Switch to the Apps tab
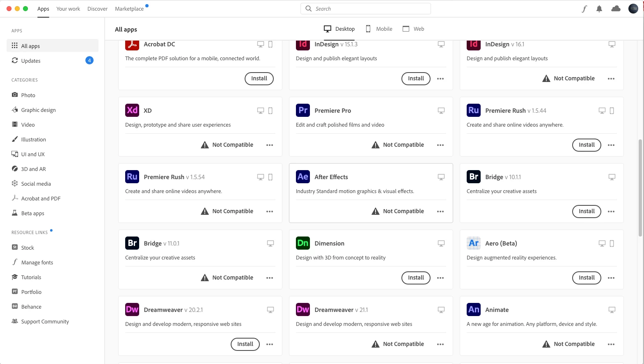The image size is (644, 364). coord(43,9)
